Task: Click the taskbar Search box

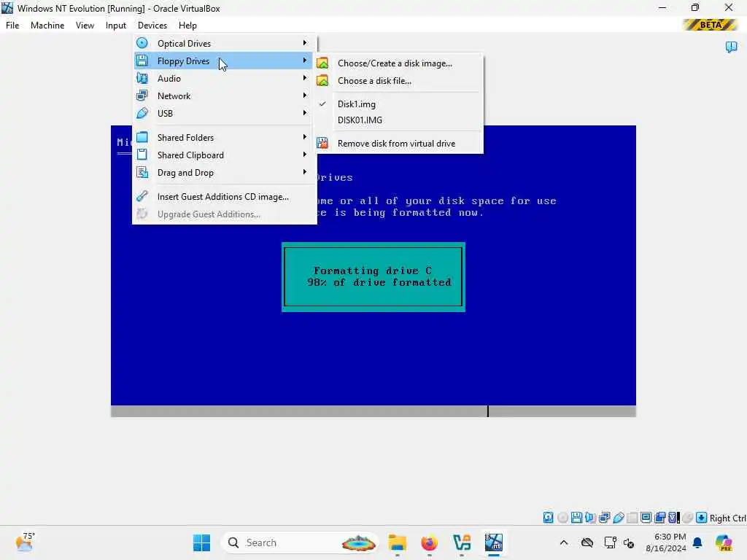Action: coord(300,542)
